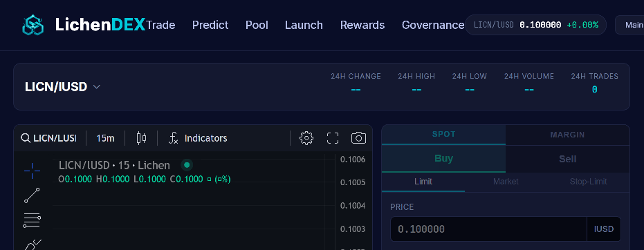Screen dimensions: 644x250
Task: Select the crosshair cursor tool
Action: (32, 171)
